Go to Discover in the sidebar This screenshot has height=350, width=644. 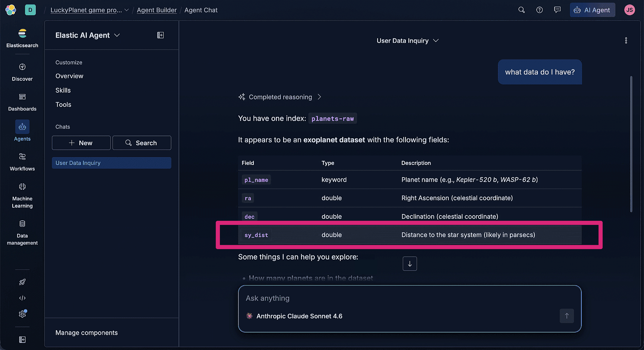tap(22, 72)
